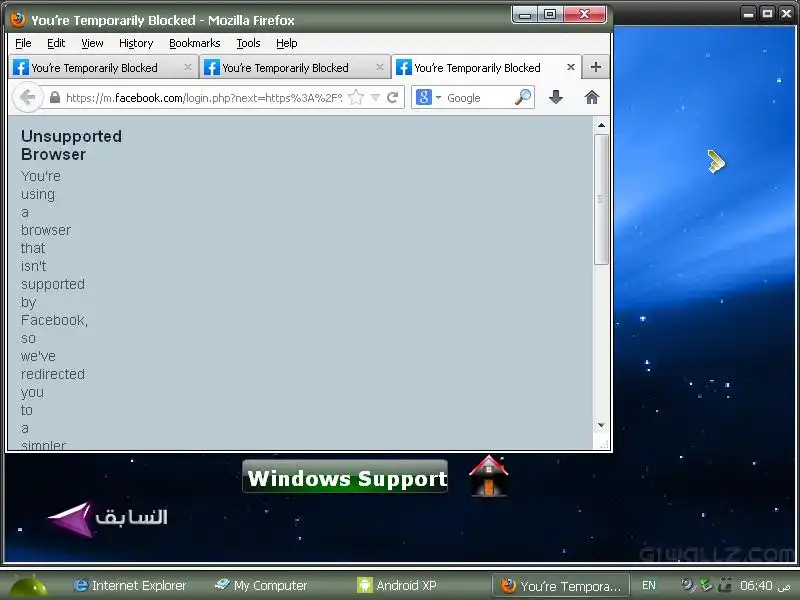Click the purple previous arrow with Arabic label
The width and height of the screenshot is (800, 600).
point(108,519)
